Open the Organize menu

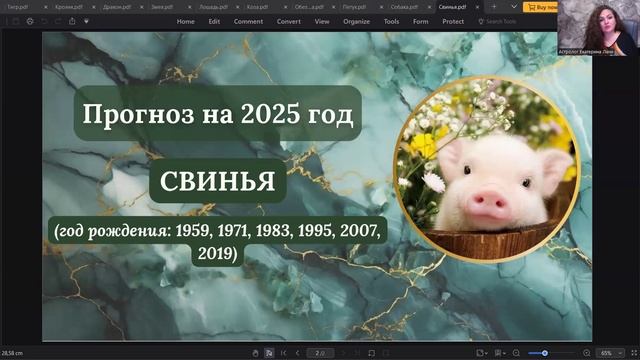356,22
